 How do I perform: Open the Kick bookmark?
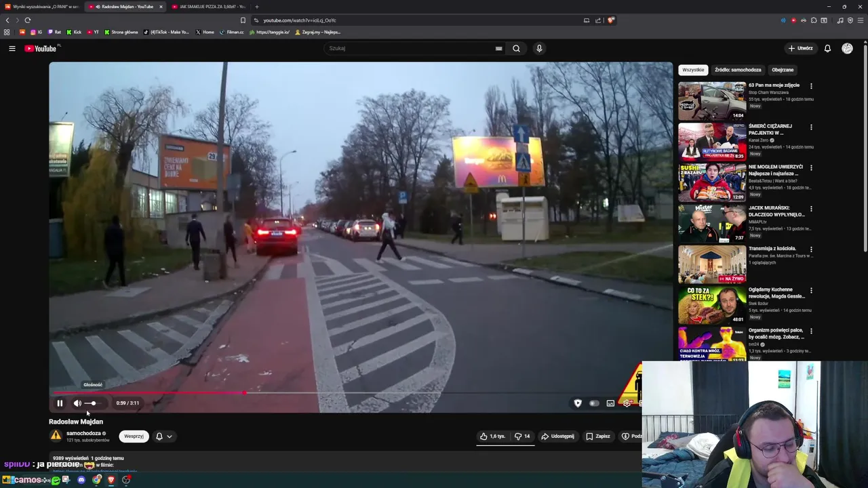[74, 32]
